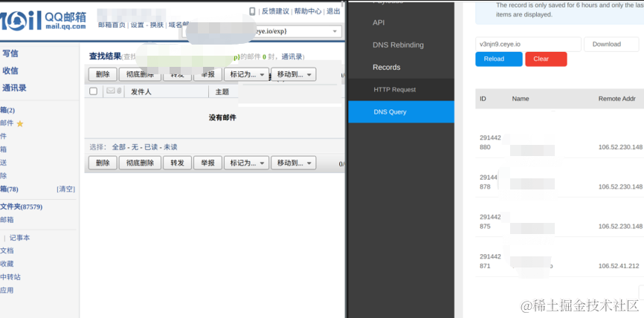Viewport: 644px width, 318px height.
Task: Click the [清空] link in the sidebar
Action: tap(65, 189)
